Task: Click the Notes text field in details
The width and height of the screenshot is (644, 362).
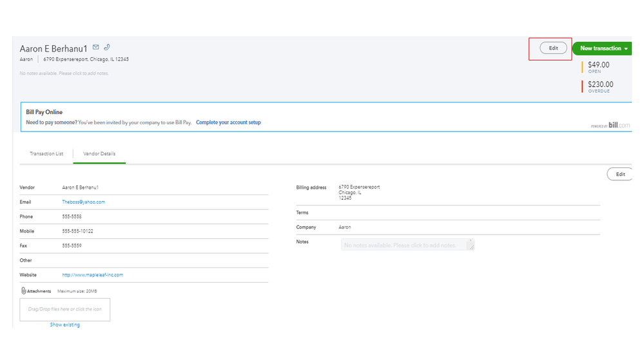Action: coord(407,245)
